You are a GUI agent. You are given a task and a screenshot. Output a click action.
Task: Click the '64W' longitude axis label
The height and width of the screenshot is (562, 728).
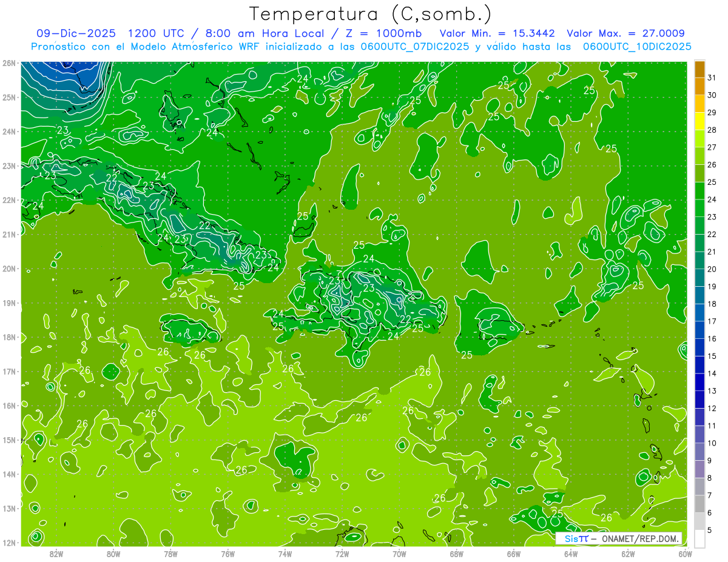(571, 554)
